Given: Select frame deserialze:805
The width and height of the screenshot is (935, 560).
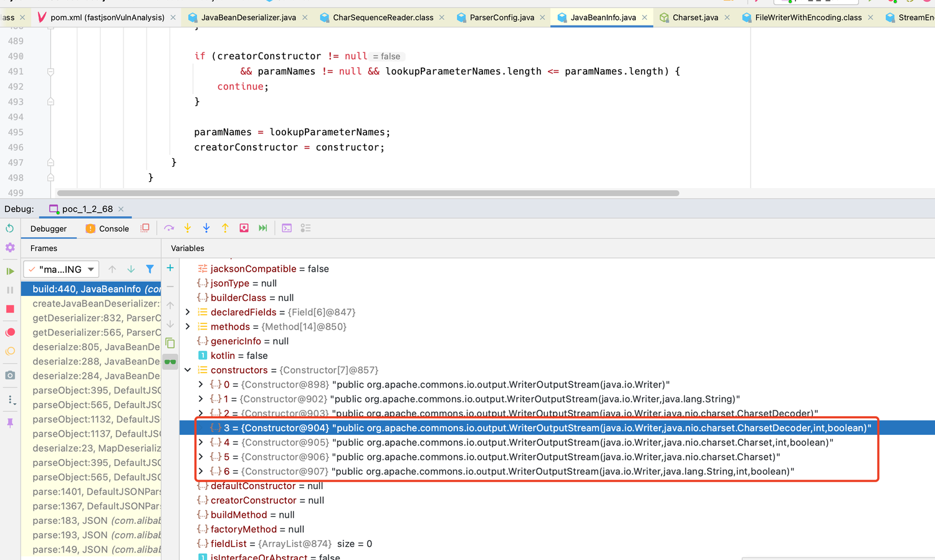Looking at the screenshot, I should [91, 347].
